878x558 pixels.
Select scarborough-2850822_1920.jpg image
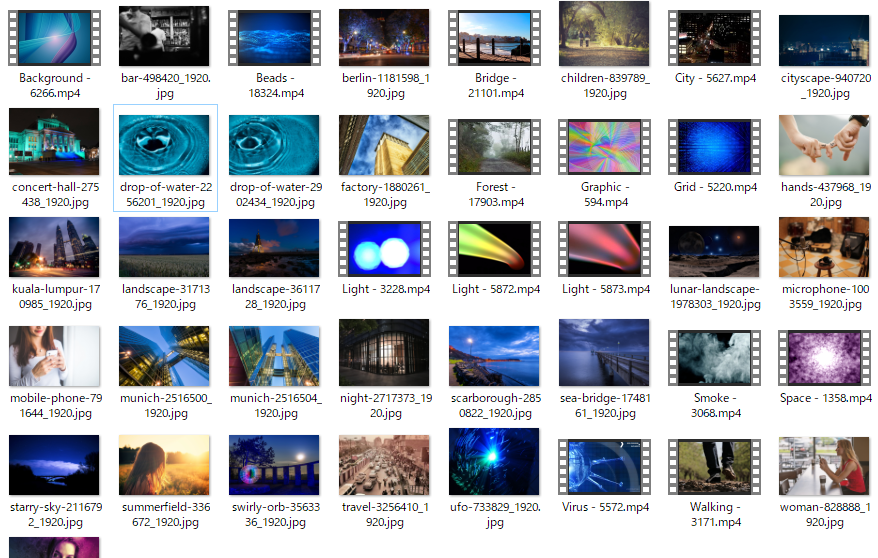[x=494, y=356]
